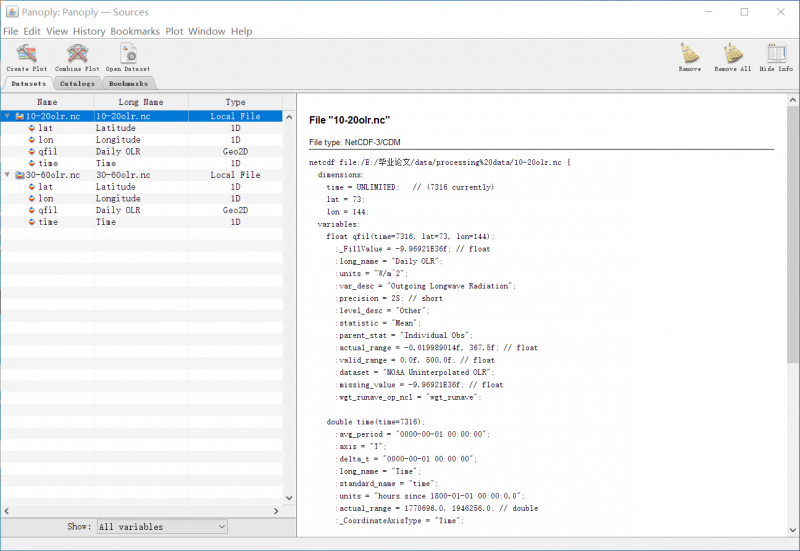Select the time variable under 30-60olr.nc
Viewport: 800px width, 551px height.
(x=48, y=223)
